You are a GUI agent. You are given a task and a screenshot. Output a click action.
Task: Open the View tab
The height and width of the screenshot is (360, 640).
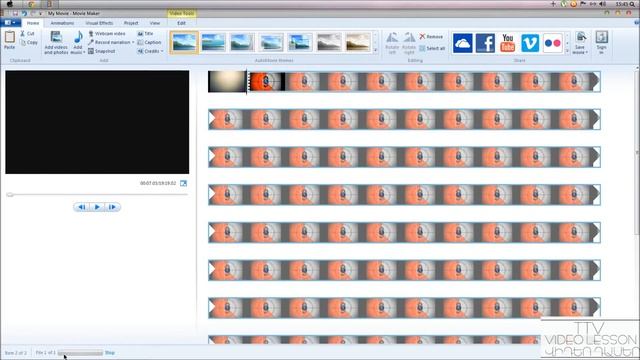click(155, 23)
